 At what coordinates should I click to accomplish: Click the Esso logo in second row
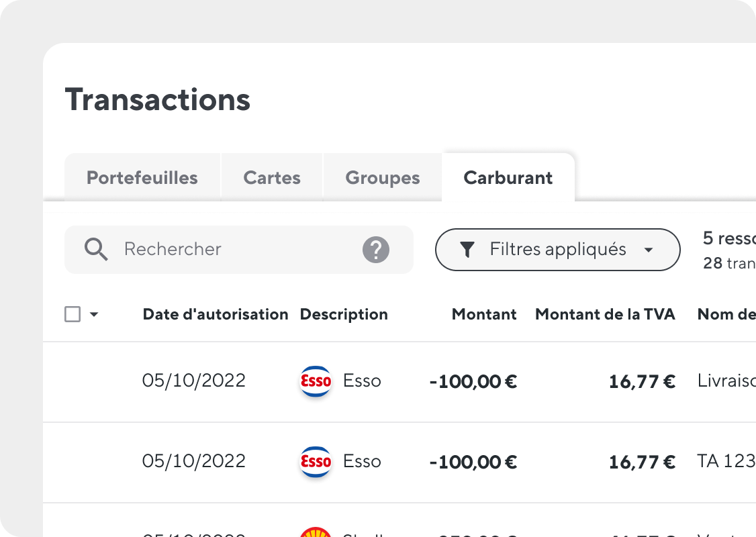coord(316,462)
